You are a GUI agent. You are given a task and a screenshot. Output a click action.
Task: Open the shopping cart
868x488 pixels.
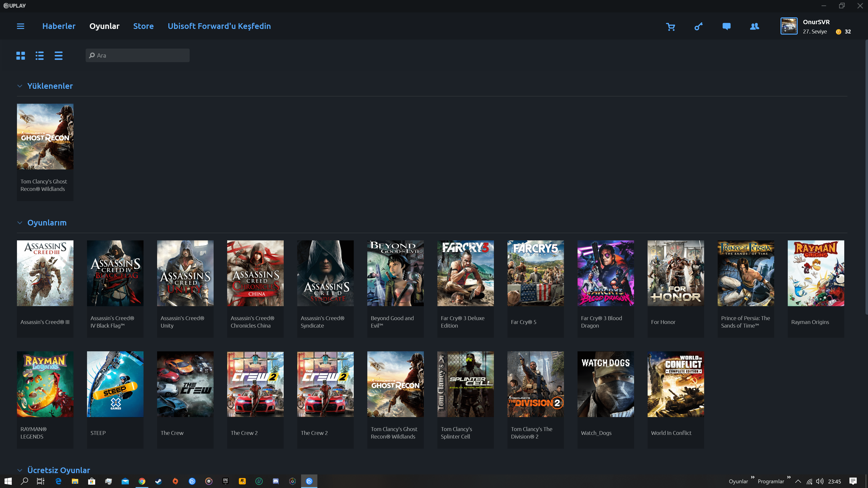tap(670, 27)
